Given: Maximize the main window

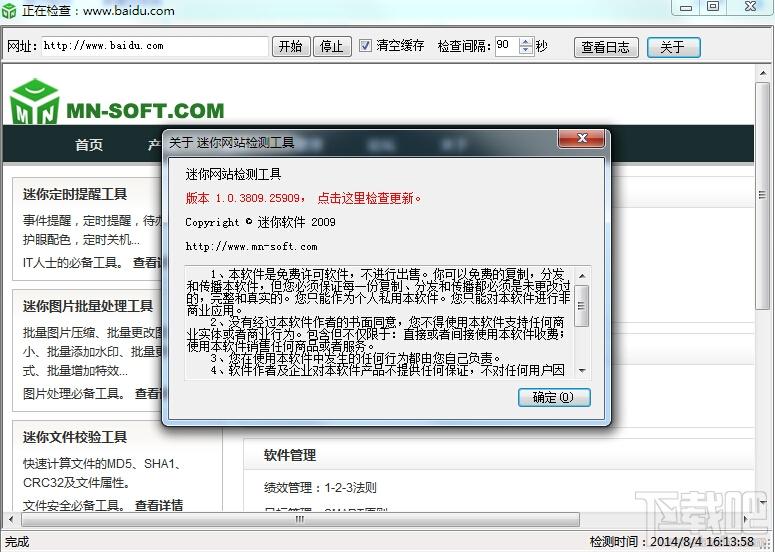Looking at the screenshot, I should point(713,6).
